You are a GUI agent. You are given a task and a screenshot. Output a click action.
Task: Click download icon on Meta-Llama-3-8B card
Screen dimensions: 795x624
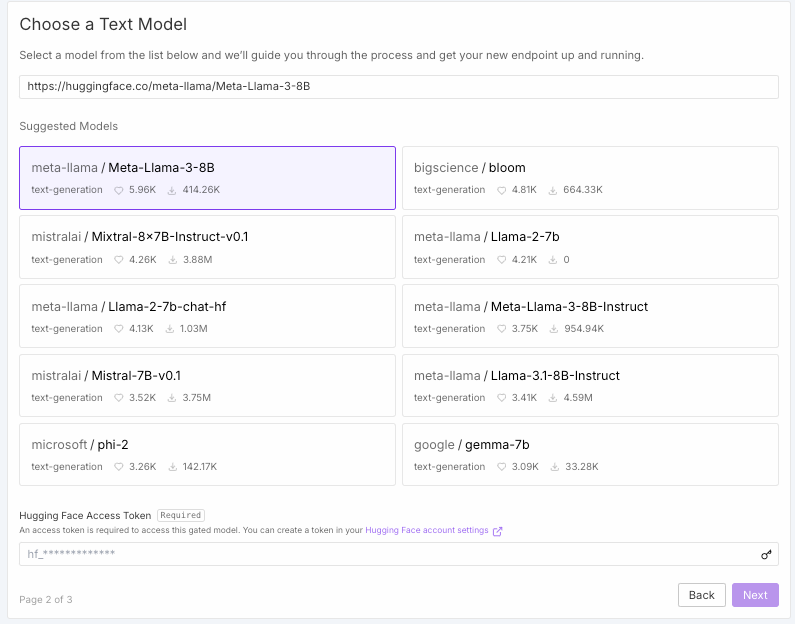pos(172,190)
